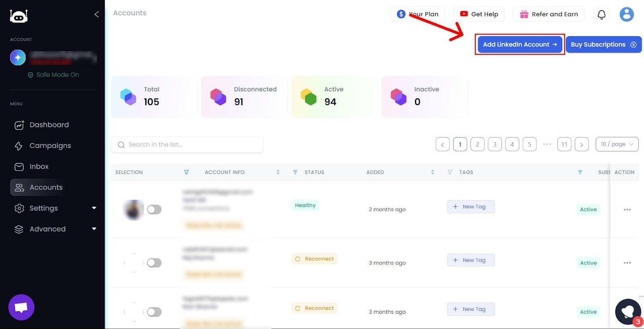Open the 10 / page size dropdown

[x=617, y=144]
